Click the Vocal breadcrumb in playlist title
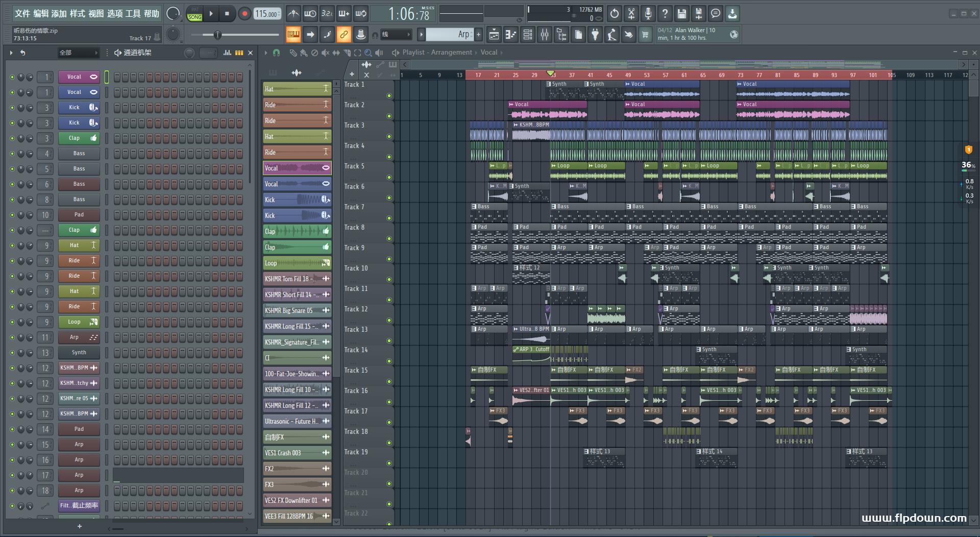 (x=488, y=53)
